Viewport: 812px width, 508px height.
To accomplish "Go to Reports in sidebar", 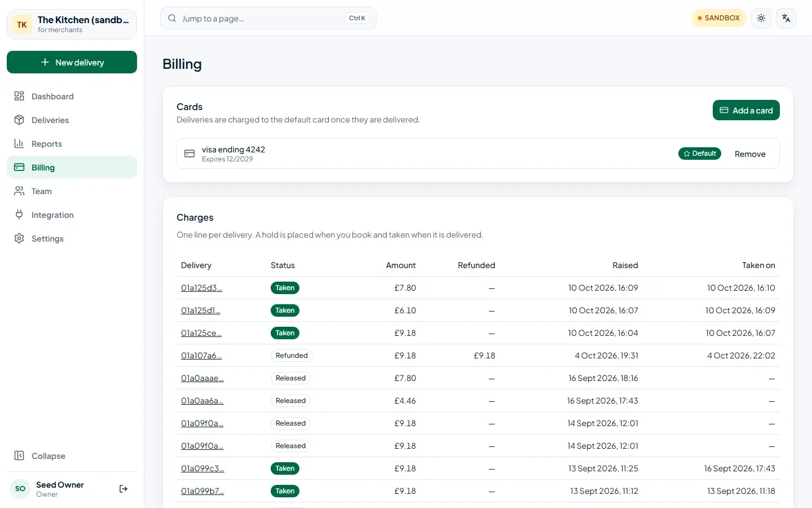I will click(x=72, y=143).
